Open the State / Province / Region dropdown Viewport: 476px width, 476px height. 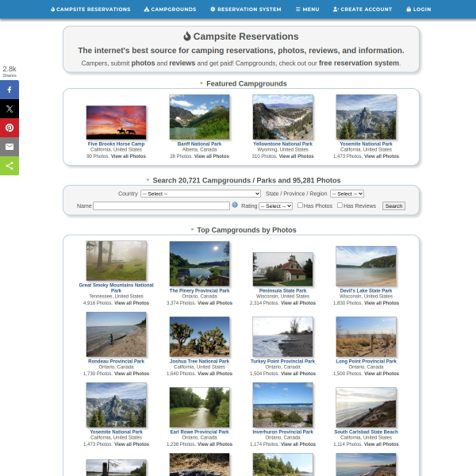(347, 194)
